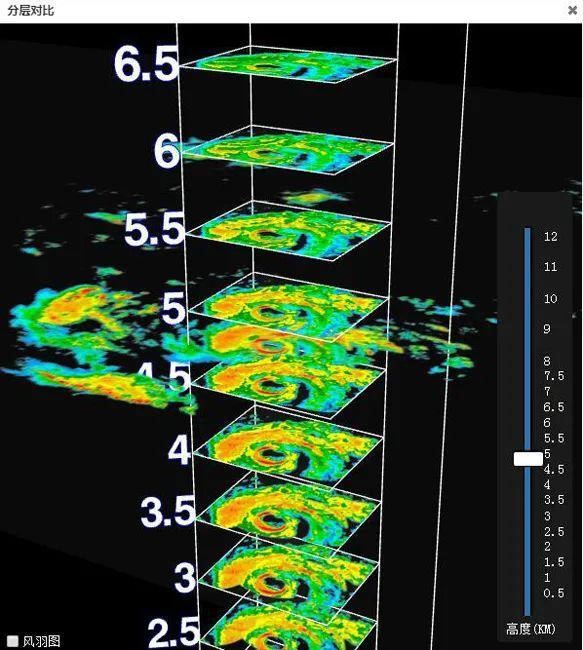This screenshot has height=650, width=583.
Task: Close the 分层对比 window
Action: pos(573,10)
